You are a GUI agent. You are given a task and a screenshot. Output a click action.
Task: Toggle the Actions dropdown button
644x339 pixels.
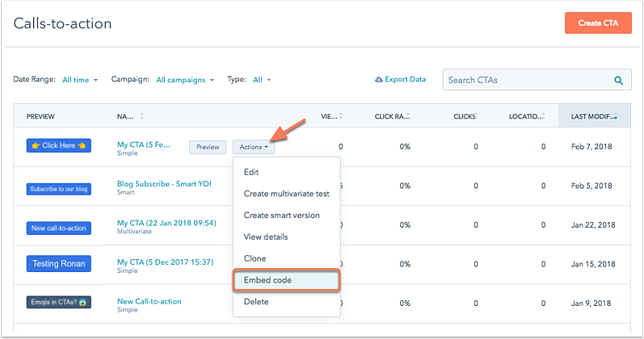point(254,147)
